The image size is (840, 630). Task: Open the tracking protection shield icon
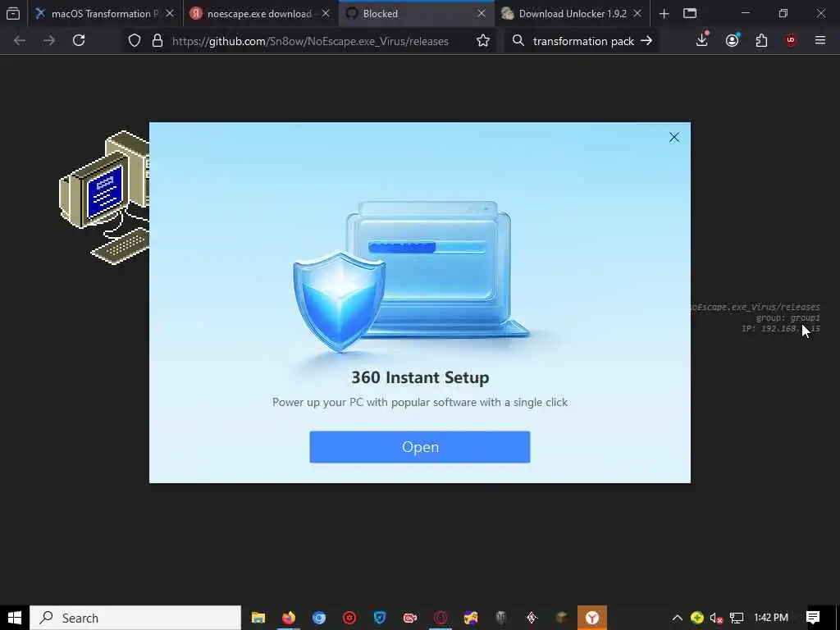[x=135, y=41]
